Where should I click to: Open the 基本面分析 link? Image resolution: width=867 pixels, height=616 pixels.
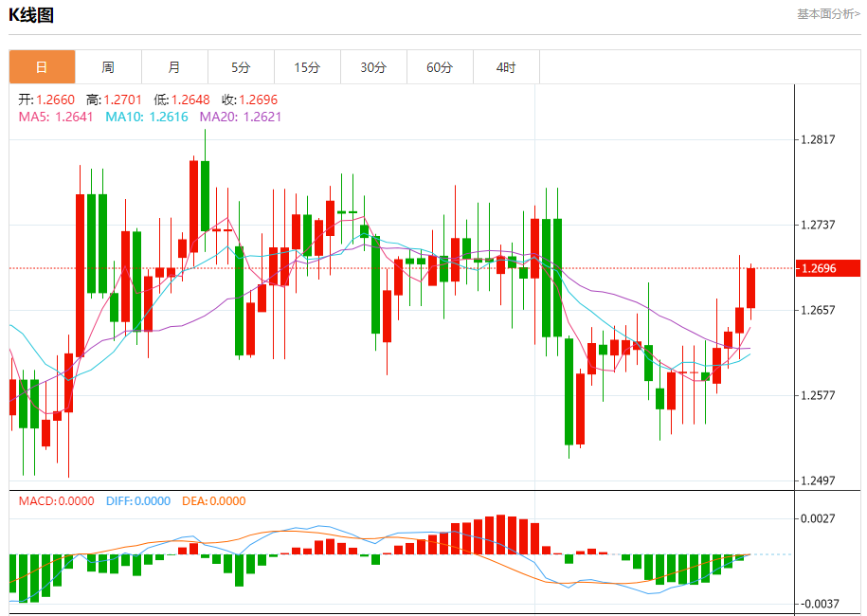coord(828,14)
